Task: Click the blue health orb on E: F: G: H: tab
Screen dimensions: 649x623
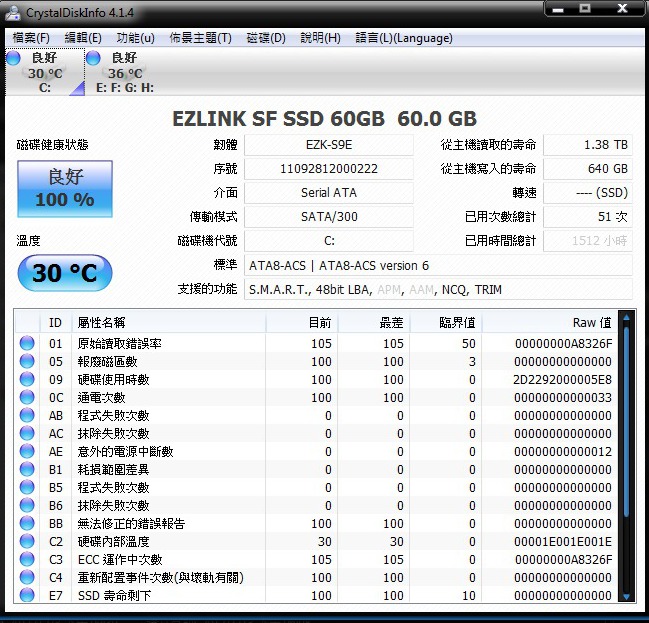Action: [x=93, y=58]
